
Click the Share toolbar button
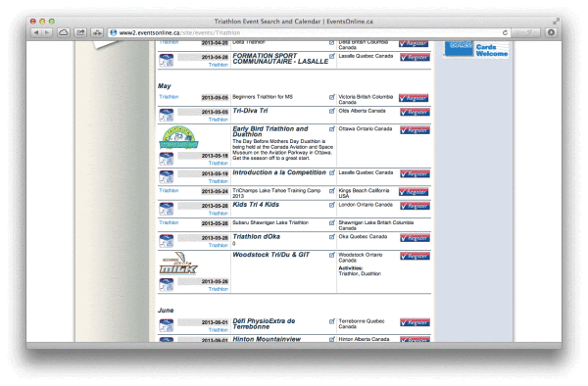[80, 32]
